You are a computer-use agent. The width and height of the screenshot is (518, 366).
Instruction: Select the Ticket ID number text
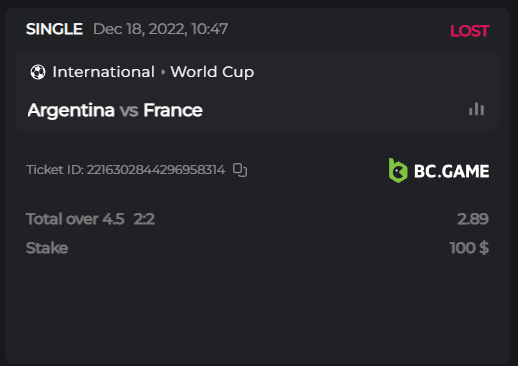coord(156,170)
